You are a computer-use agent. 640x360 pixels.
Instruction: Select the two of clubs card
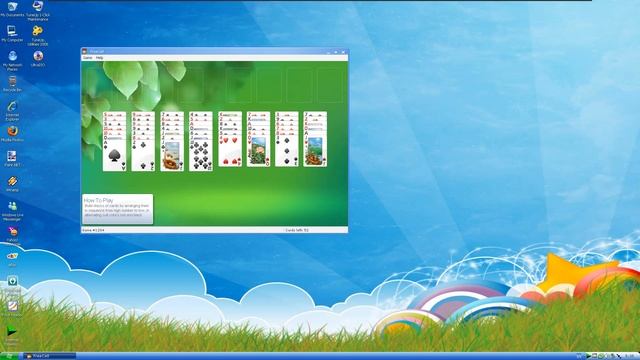pos(143,156)
